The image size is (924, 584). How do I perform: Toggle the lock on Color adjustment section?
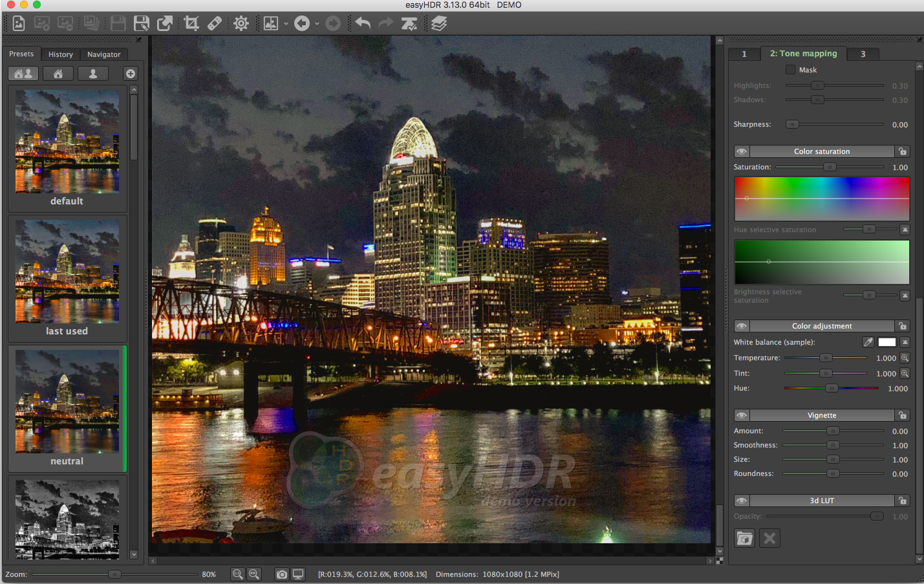point(903,326)
